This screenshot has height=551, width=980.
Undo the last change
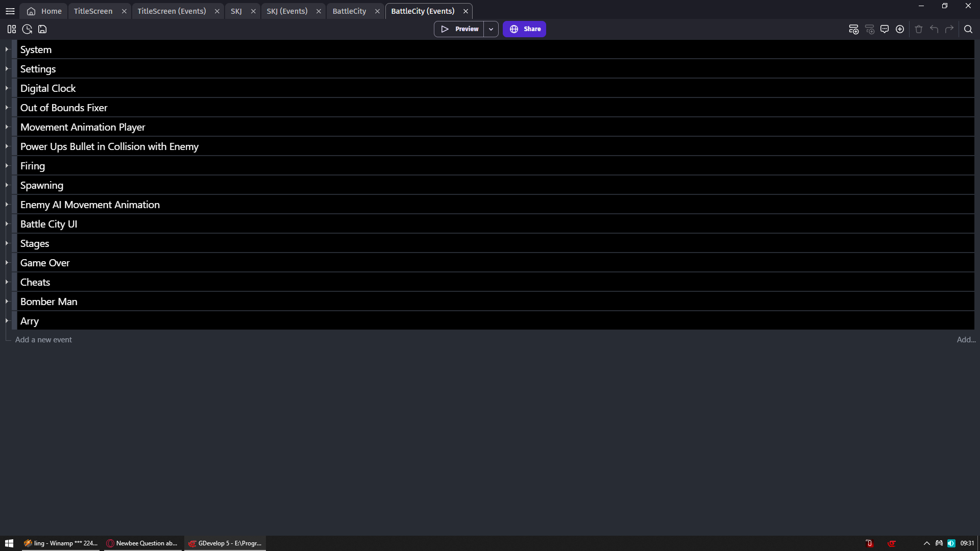pyautogui.click(x=934, y=29)
